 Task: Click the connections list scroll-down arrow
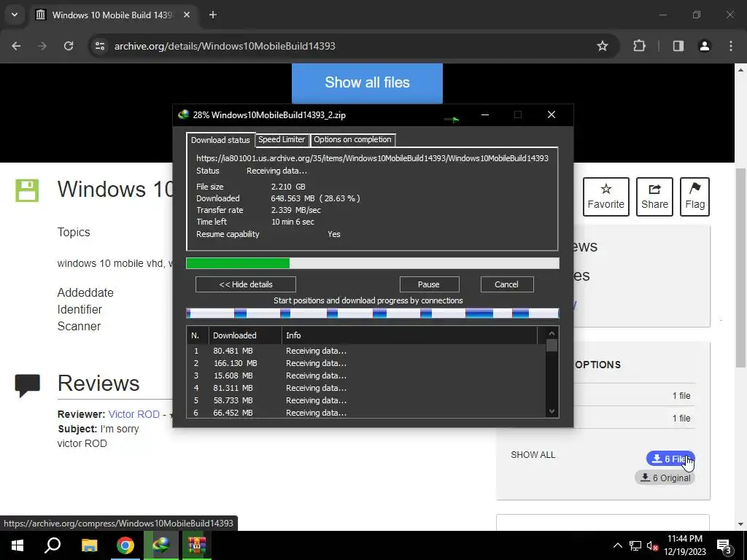pyautogui.click(x=551, y=411)
